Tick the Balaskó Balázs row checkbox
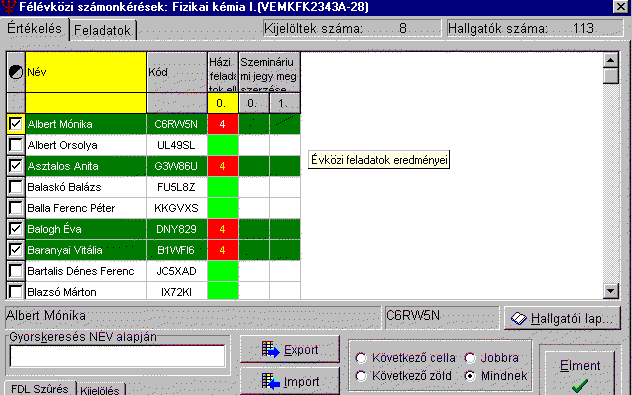The width and height of the screenshot is (632, 395). (16, 187)
